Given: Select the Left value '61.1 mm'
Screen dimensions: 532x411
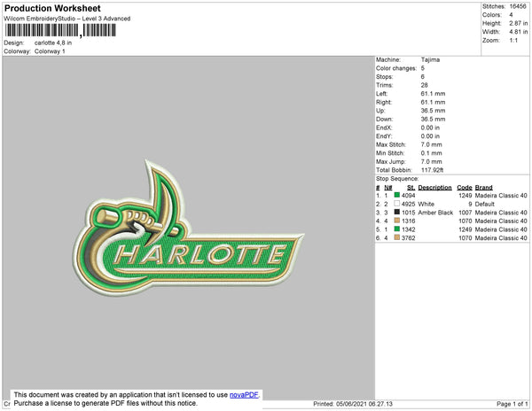Looking at the screenshot, I should pyautogui.click(x=433, y=94).
